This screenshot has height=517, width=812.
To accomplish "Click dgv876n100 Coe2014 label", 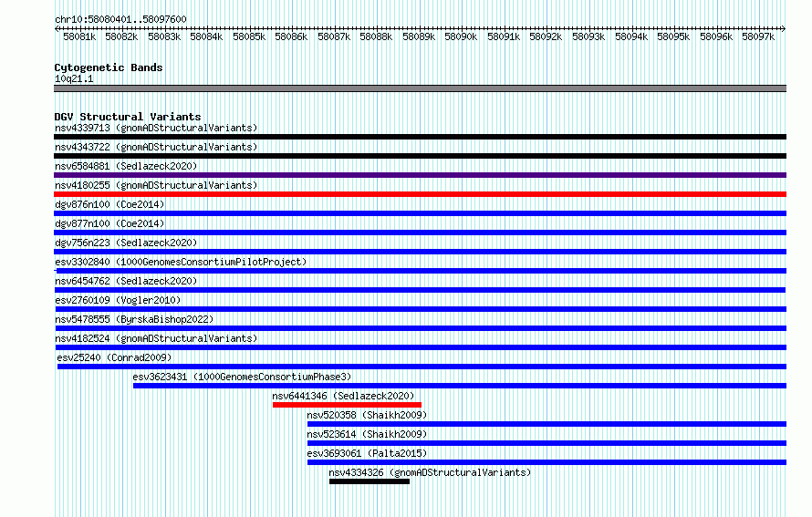I will point(109,204).
